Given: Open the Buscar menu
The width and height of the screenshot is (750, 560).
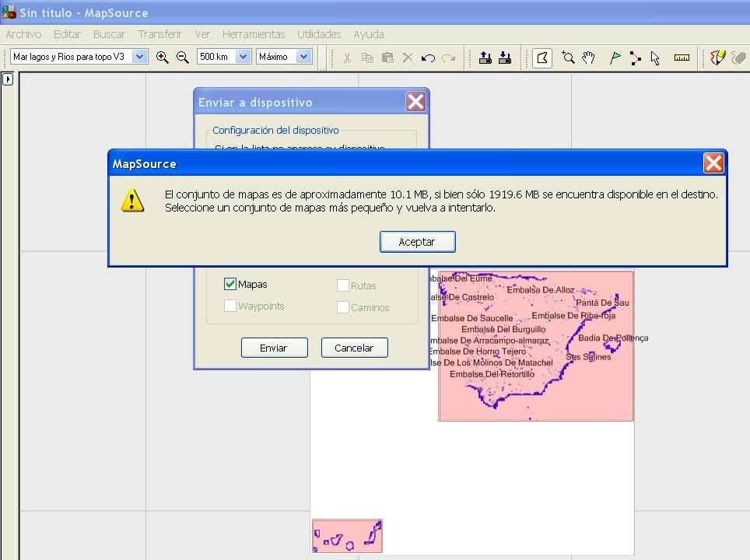Looking at the screenshot, I should [x=109, y=34].
